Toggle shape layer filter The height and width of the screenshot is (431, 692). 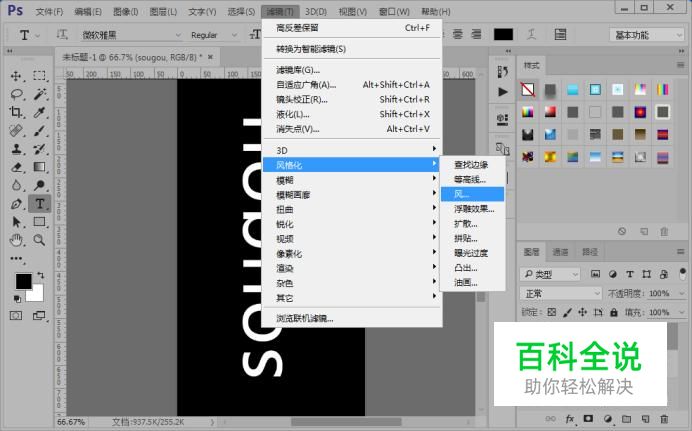[647, 274]
